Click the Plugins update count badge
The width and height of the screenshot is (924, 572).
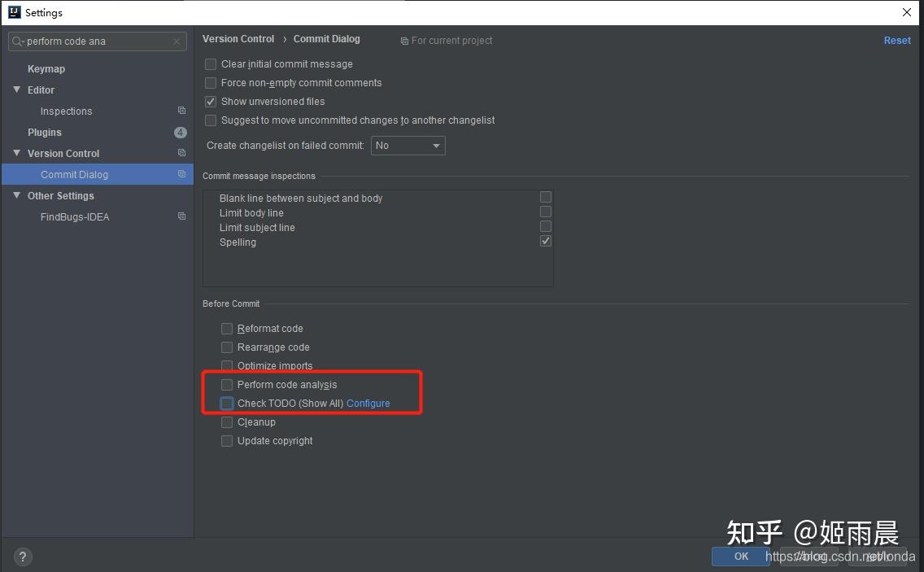(181, 132)
